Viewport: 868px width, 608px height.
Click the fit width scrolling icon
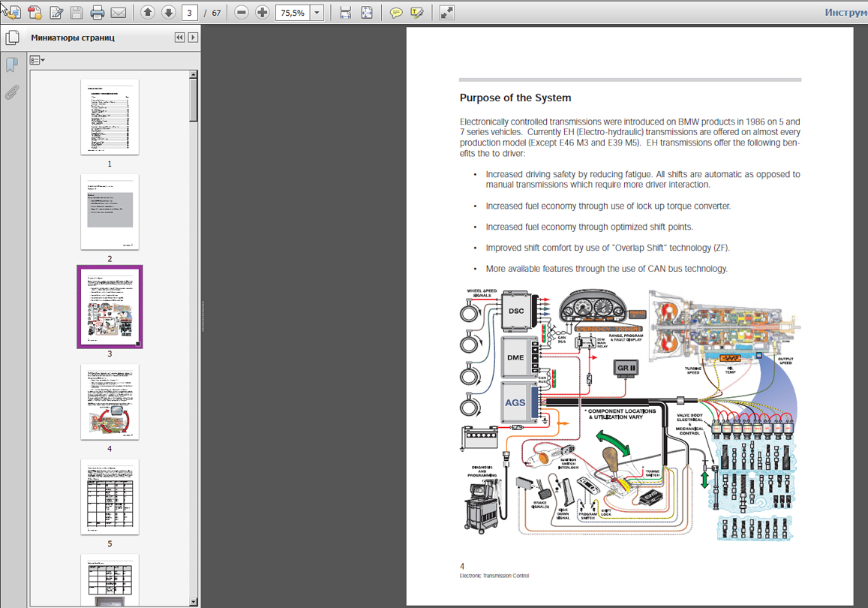click(x=345, y=13)
